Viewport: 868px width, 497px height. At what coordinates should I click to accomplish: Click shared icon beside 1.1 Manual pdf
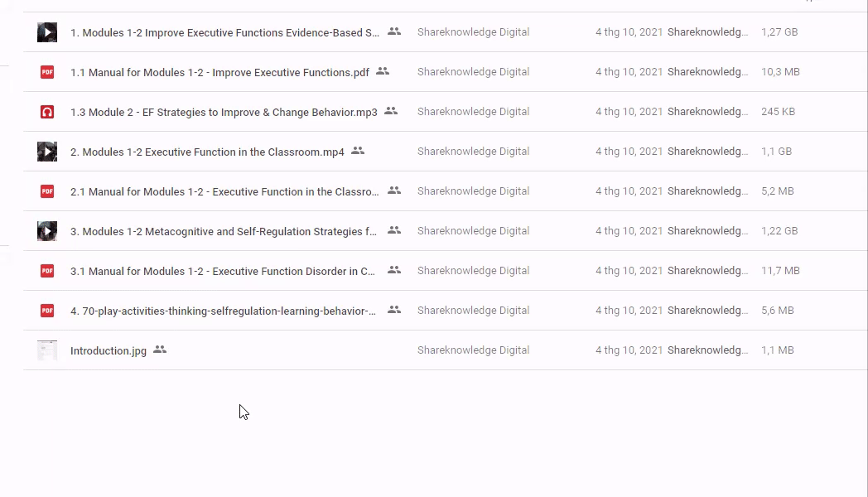point(383,71)
